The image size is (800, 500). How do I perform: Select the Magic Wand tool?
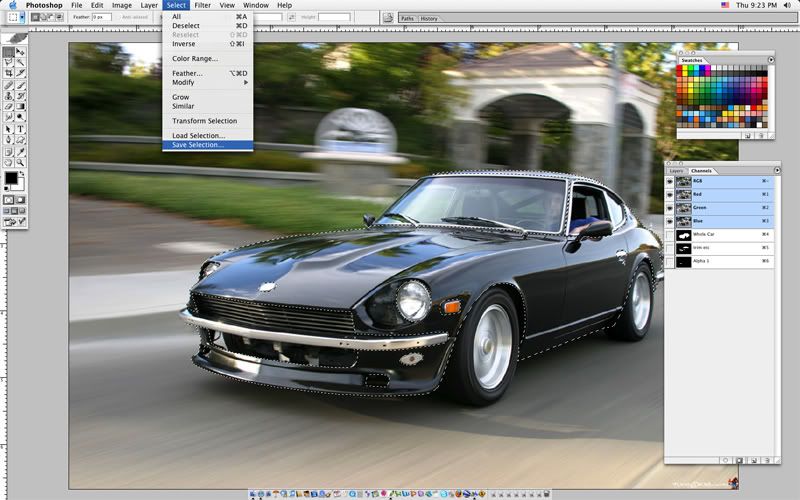click(x=22, y=63)
